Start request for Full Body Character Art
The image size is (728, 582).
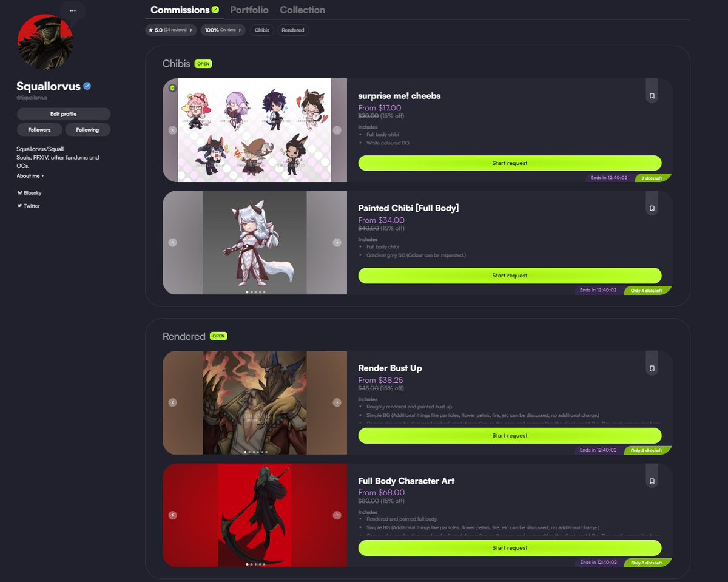pos(510,547)
